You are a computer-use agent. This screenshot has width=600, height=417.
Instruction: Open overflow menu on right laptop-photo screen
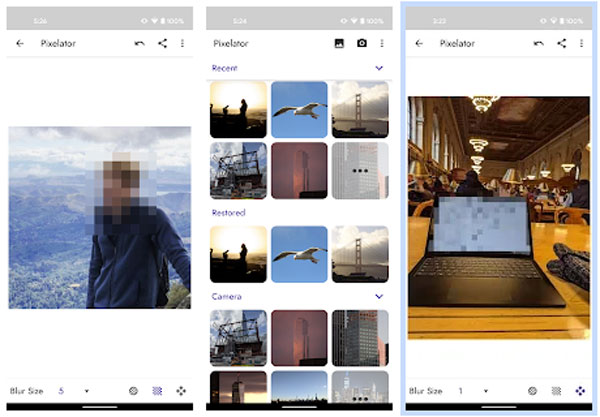582,43
